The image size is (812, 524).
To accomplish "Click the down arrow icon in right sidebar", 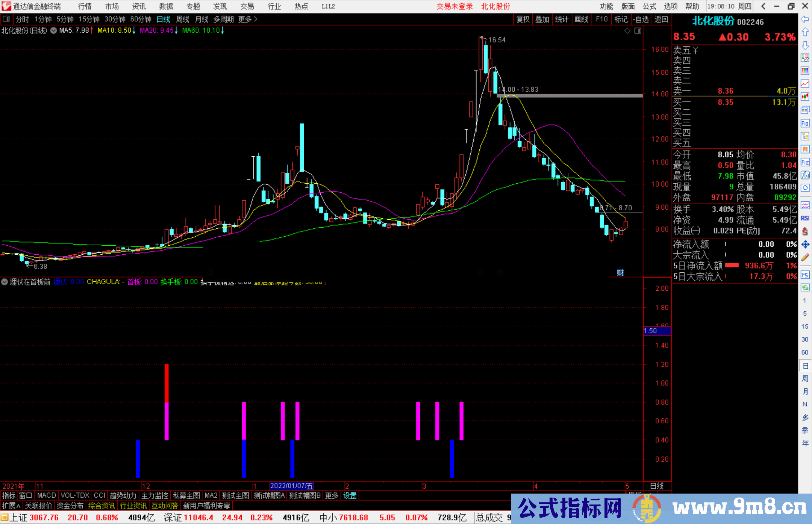I will click(805, 45).
